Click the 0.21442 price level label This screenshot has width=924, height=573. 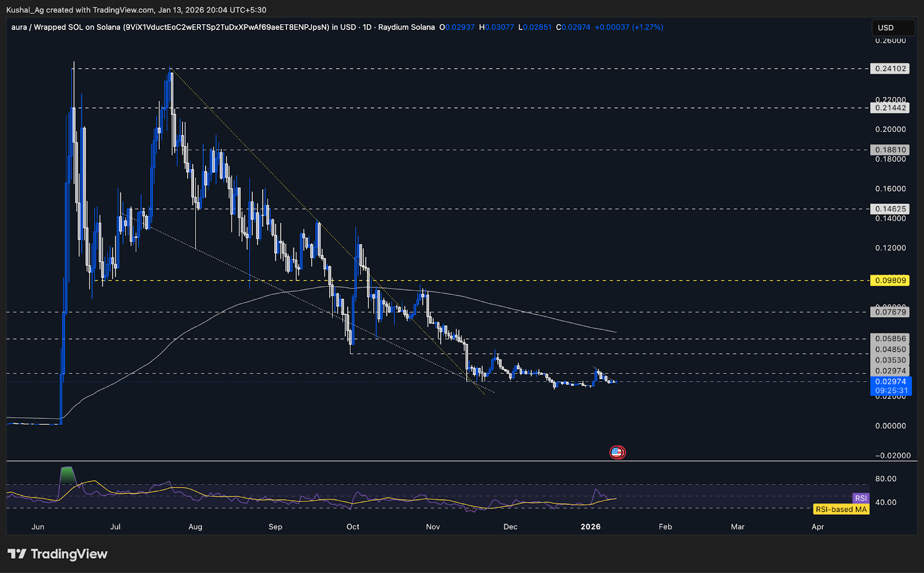(x=889, y=107)
